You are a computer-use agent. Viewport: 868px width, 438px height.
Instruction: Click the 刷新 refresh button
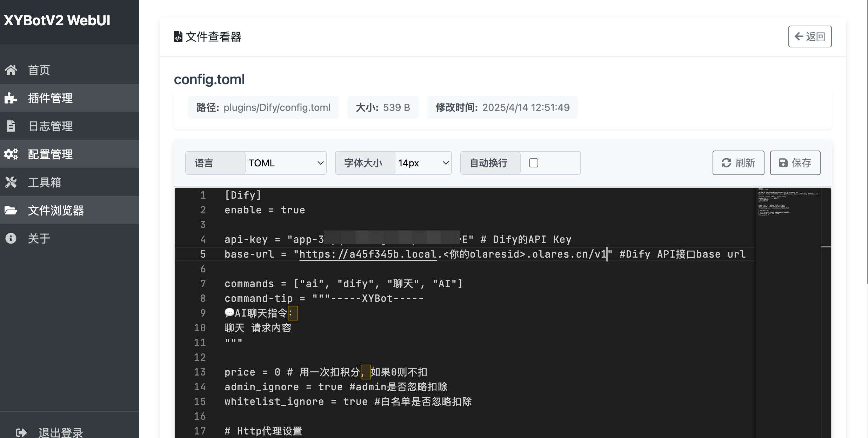[x=738, y=163]
